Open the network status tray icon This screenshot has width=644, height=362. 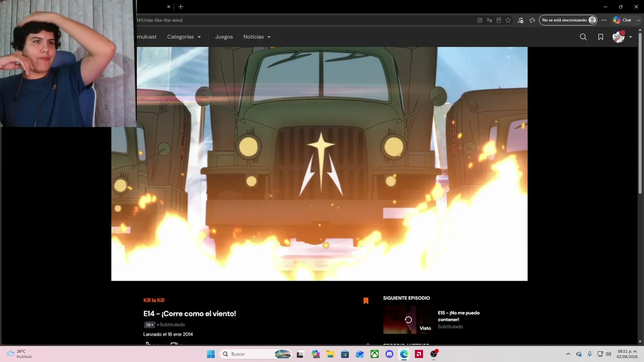coord(600,354)
